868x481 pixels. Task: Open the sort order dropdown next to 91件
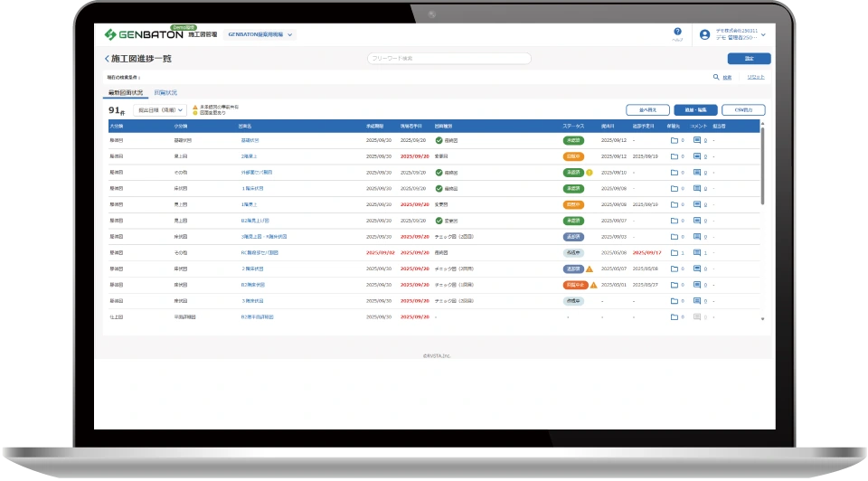160,110
